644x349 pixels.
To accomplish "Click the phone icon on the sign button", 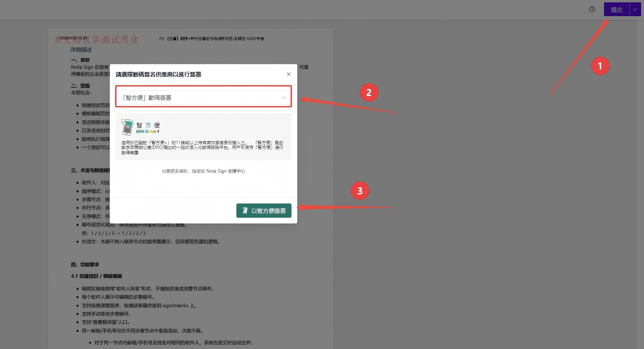I will tap(245, 211).
